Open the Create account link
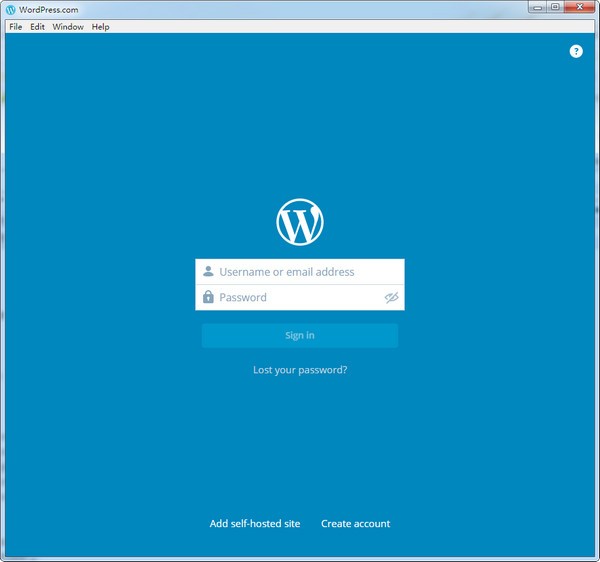The height and width of the screenshot is (562, 600). (355, 523)
